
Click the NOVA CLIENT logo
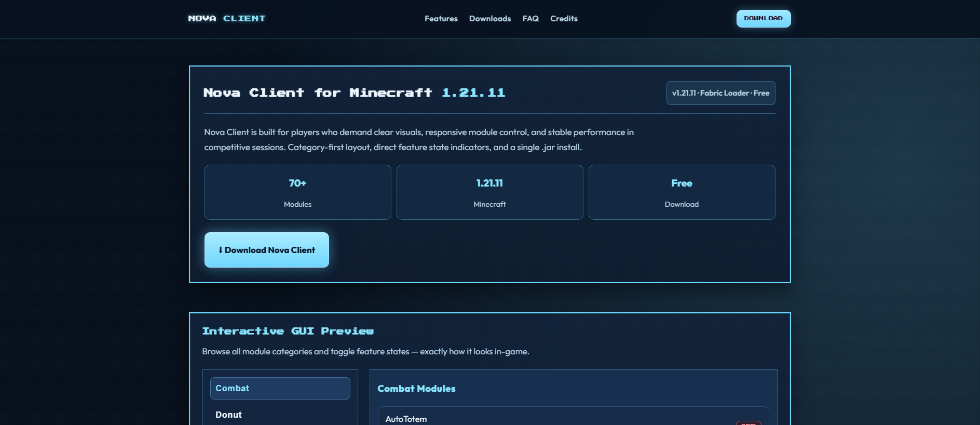click(227, 19)
